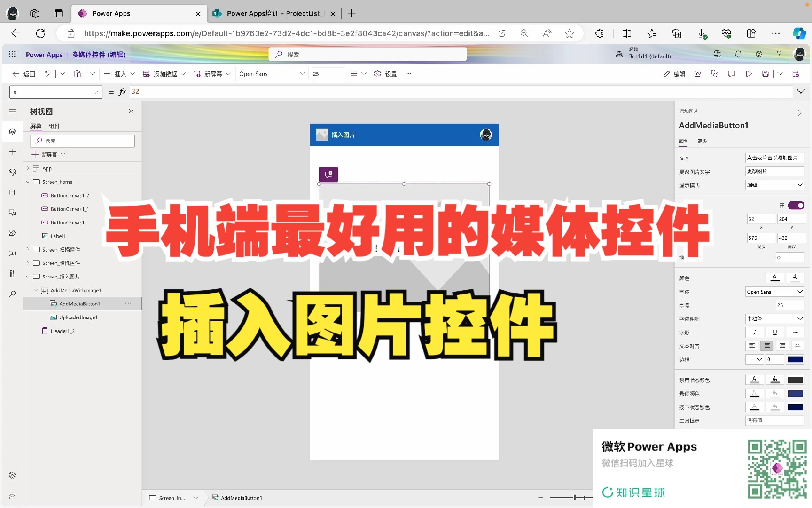Open insert plus icon in left sidebar
This screenshot has height=508, width=812.
(x=12, y=152)
